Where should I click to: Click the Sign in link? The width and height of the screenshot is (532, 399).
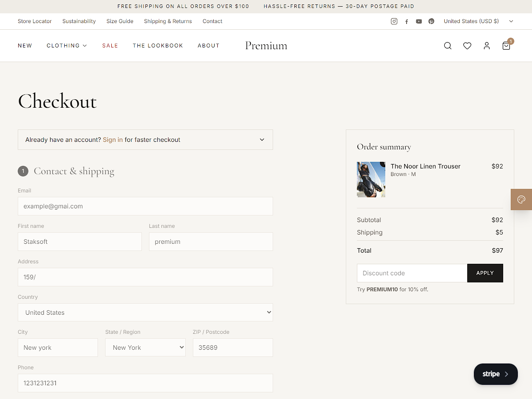[113, 140]
